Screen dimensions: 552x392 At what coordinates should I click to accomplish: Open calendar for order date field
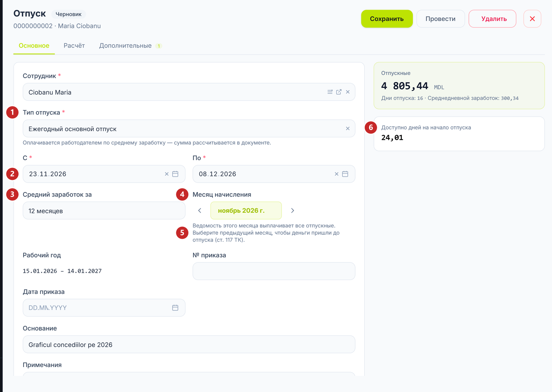click(175, 308)
